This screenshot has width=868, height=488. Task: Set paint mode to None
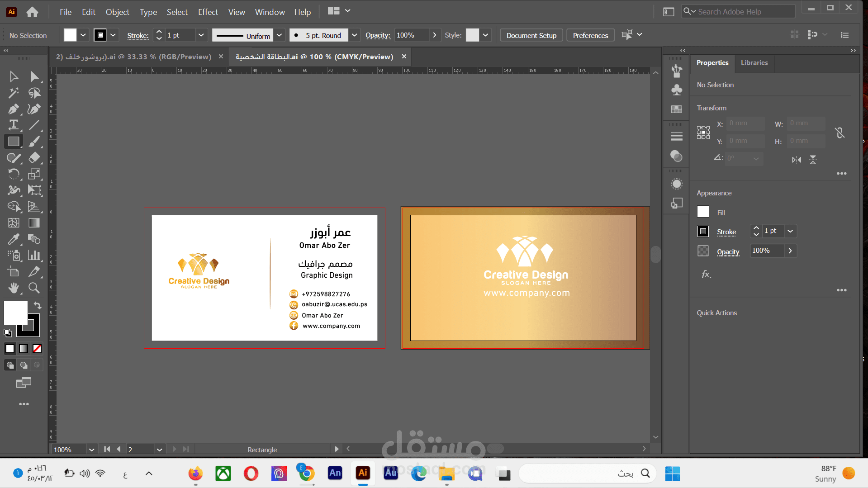click(37, 349)
